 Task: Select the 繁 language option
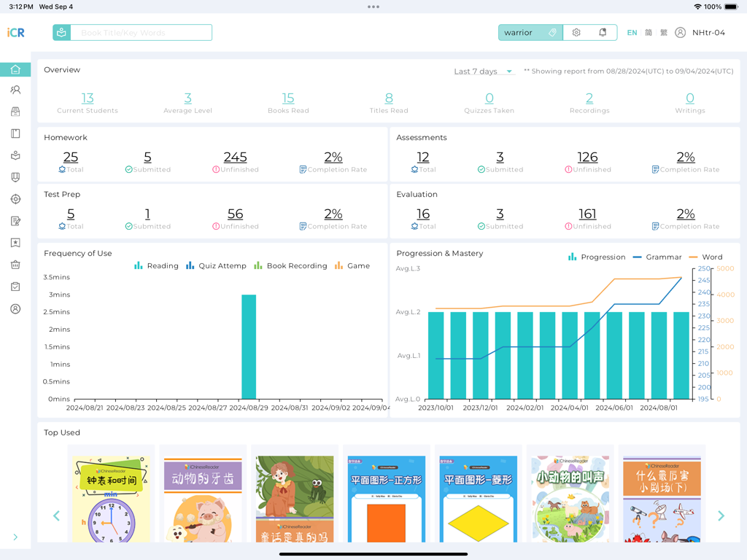pyautogui.click(x=662, y=32)
